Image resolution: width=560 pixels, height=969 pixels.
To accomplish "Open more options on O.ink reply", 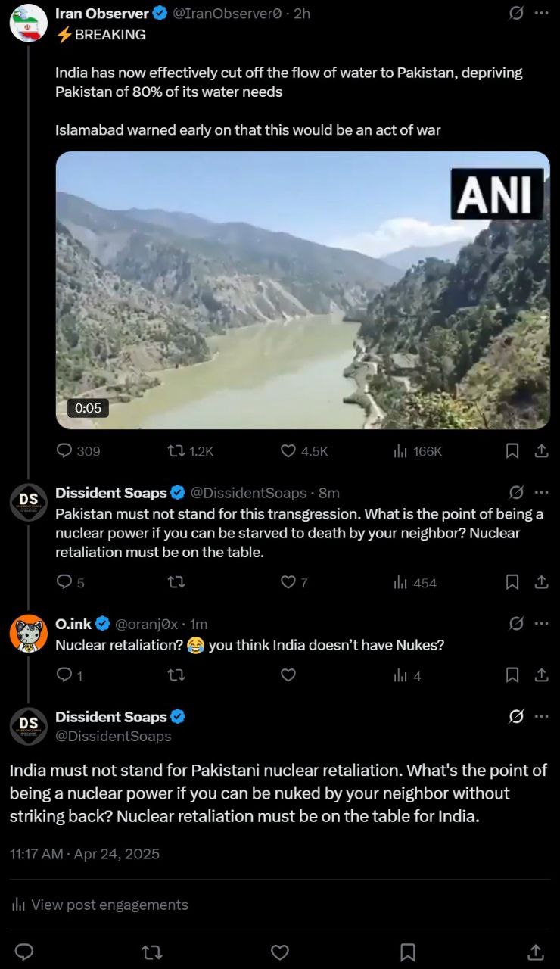I will coord(541,623).
